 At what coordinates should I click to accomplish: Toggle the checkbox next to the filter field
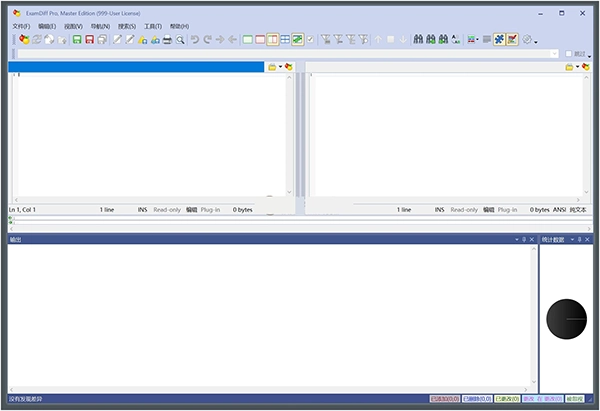[x=568, y=53]
